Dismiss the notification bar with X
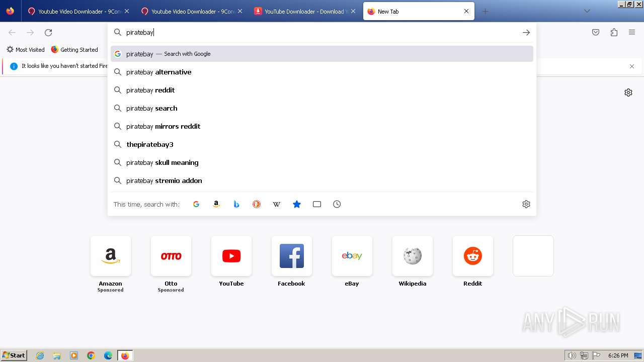Viewport: 644px width, 362px height. click(x=632, y=66)
